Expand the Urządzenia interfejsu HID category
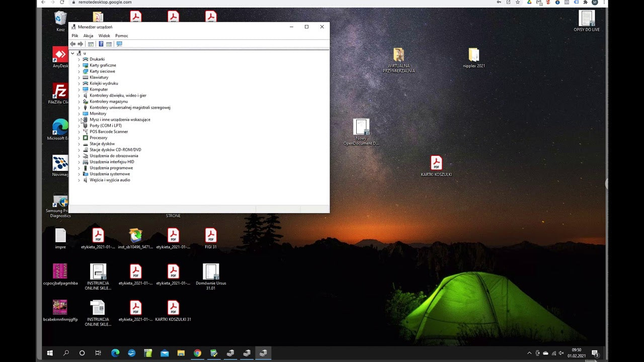The height and width of the screenshot is (362, 644). 79,162
